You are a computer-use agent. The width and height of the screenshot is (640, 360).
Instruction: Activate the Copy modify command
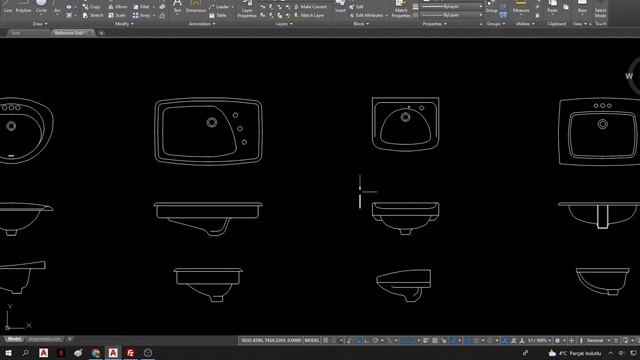click(x=91, y=7)
